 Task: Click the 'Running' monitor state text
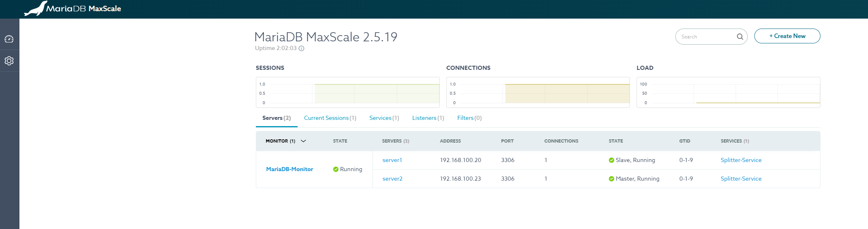(351, 169)
